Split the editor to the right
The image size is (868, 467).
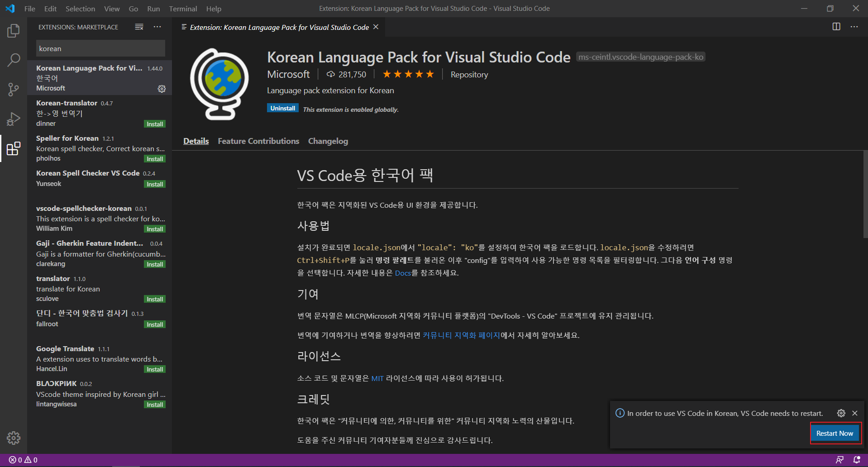tap(836, 27)
